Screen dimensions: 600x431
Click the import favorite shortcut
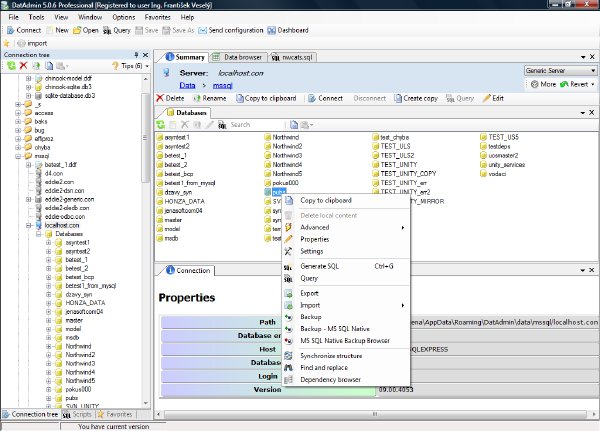click(x=33, y=43)
